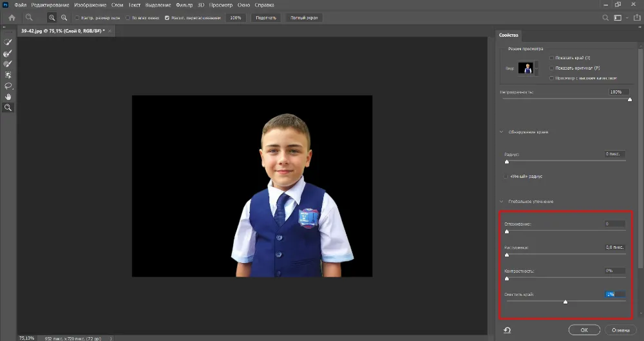This screenshot has height=341, width=644.
Task: Enable the "Показать оригинал (P)" checkbox
Action: tap(551, 68)
